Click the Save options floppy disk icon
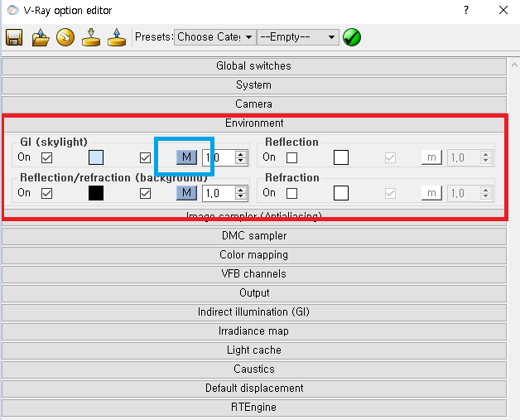Viewport: 520px width, 420px height. click(14, 37)
